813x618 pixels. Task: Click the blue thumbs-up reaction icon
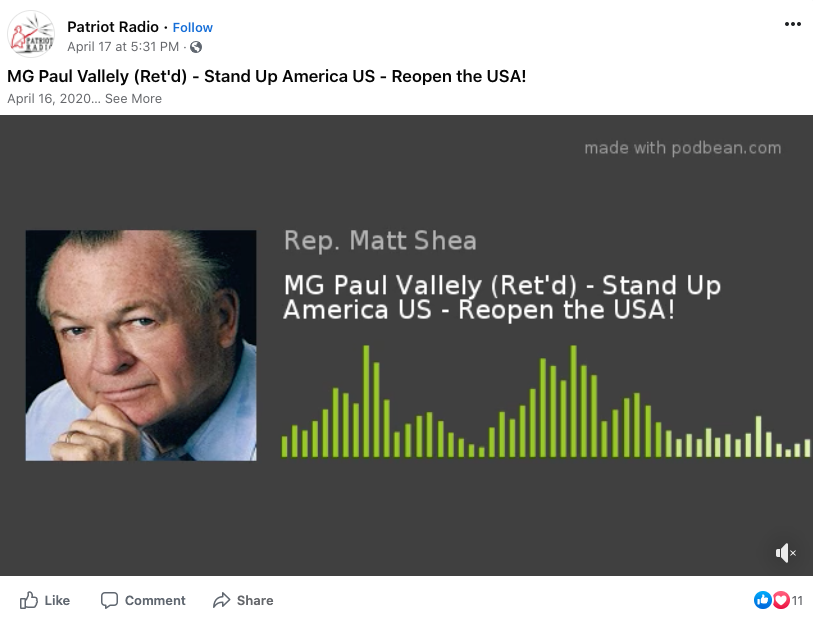coord(763,600)
